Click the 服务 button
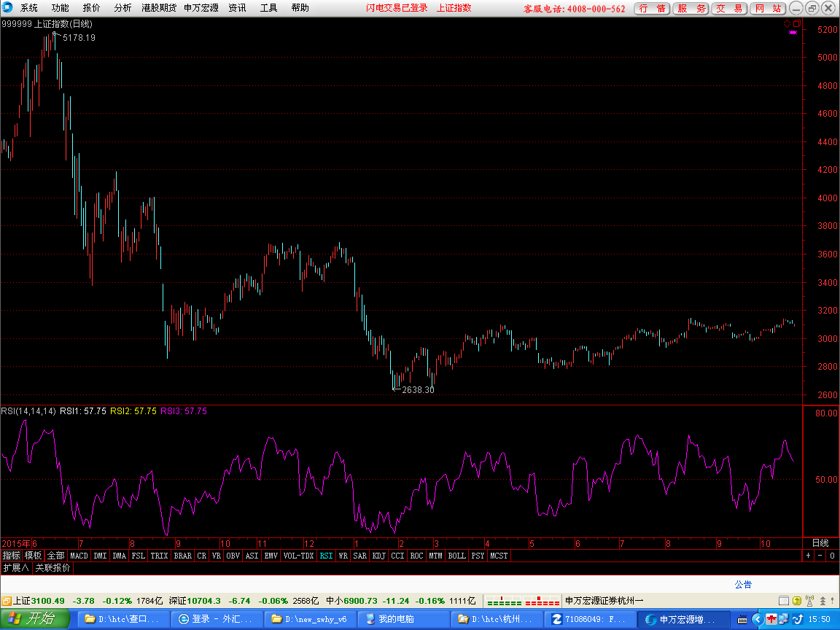Screen dimensions: 840x630 pyautogui.click(x=691, y=9)
